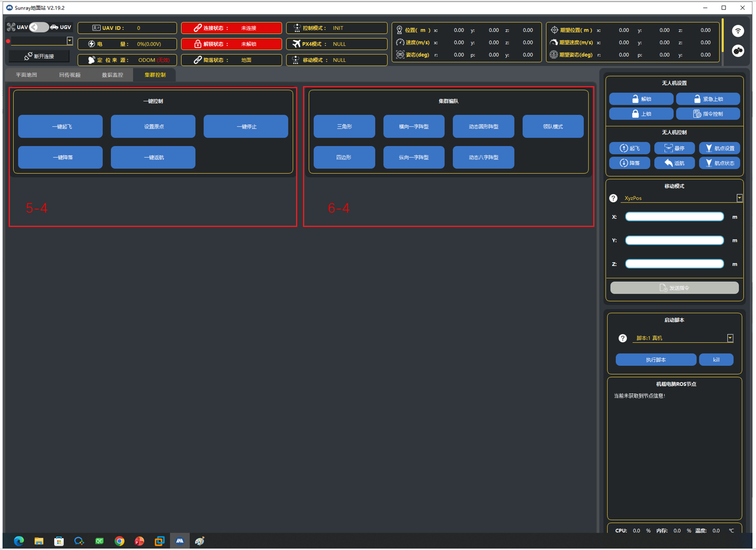Select the 动态八字阵型 formation
756x550 pixels.
click(483, 158)
